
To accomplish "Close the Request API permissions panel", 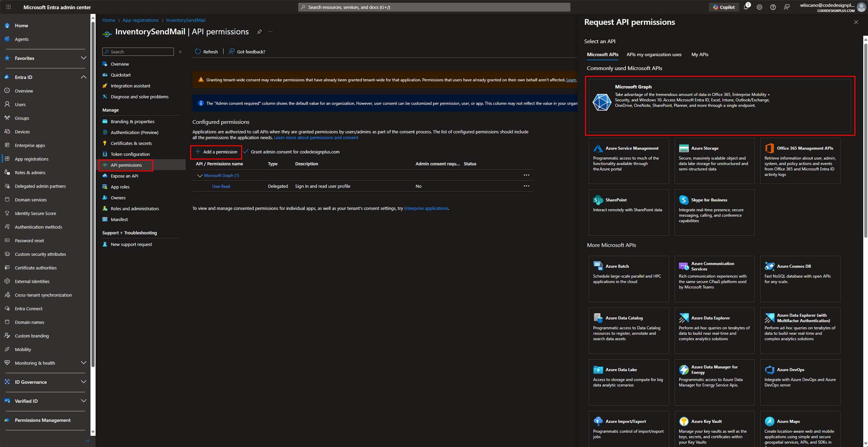I will coord(856,22).
